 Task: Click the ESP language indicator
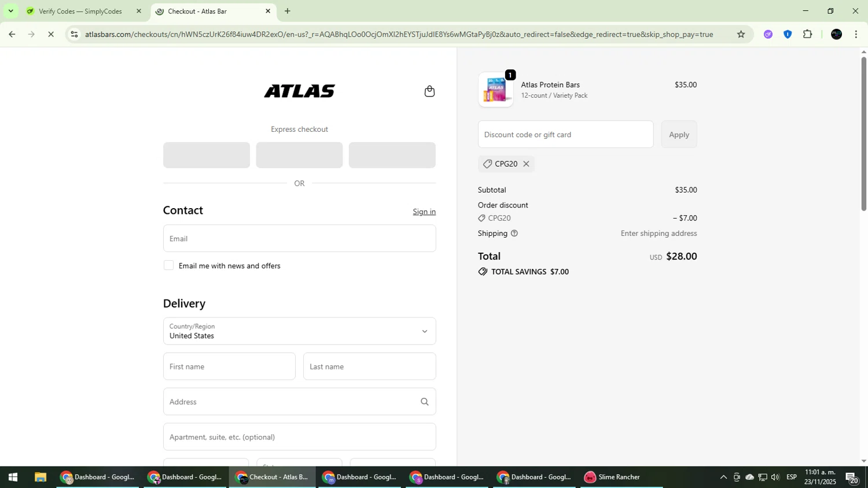coord(792,477)
